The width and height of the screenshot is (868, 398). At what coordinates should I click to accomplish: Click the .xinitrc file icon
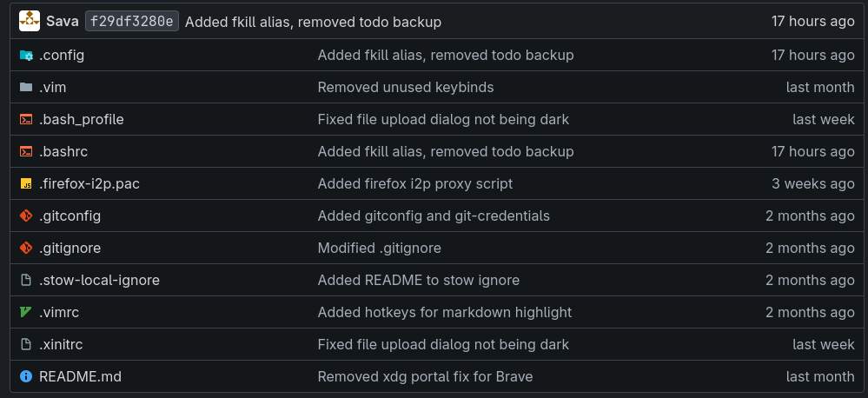(x=26, y=344)
